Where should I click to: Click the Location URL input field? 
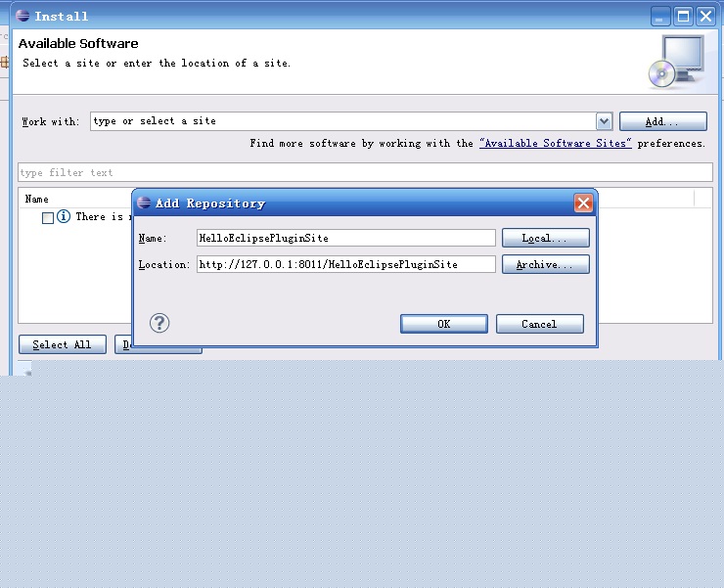pos(345,264)
